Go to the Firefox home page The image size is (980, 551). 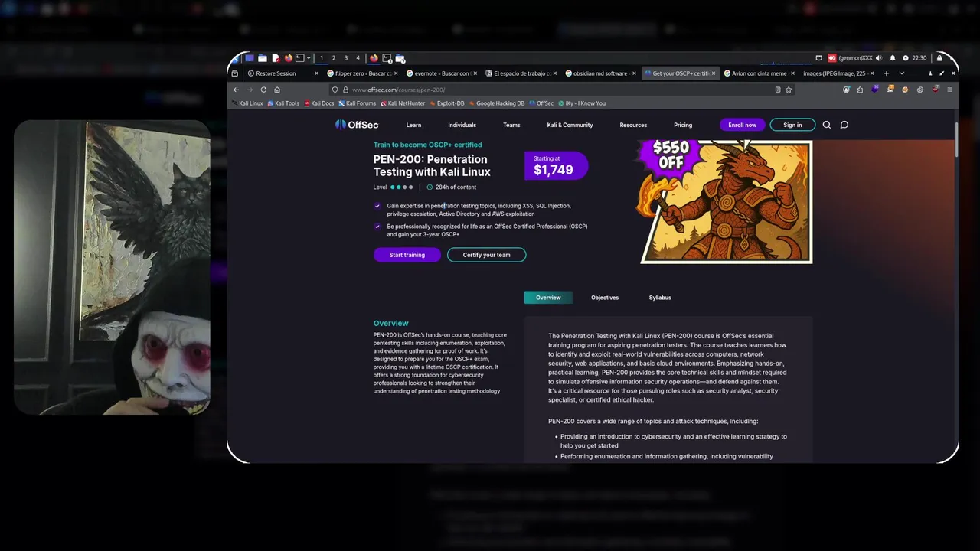coord(277,90)
